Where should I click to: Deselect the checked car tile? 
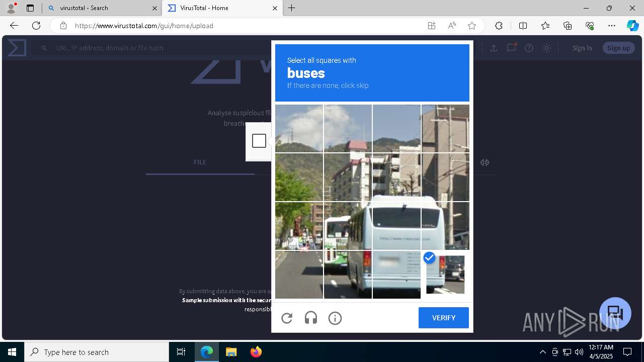pos(445,275)
